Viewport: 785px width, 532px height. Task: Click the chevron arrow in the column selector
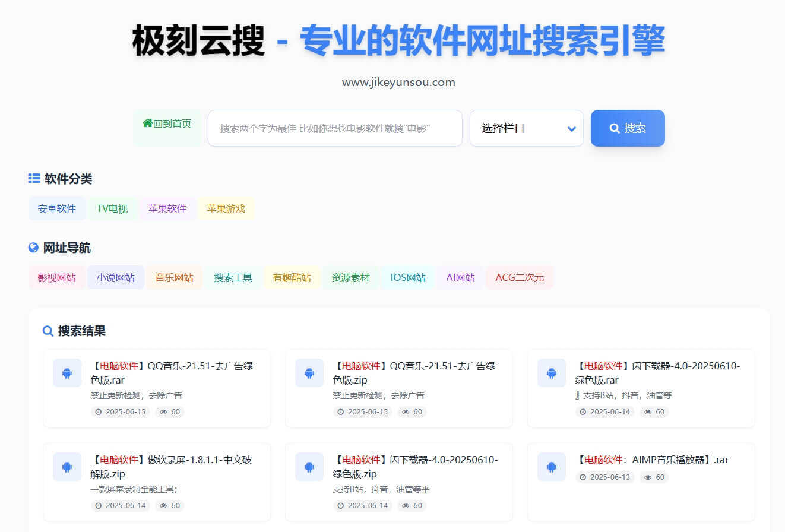tap(571, 128)
